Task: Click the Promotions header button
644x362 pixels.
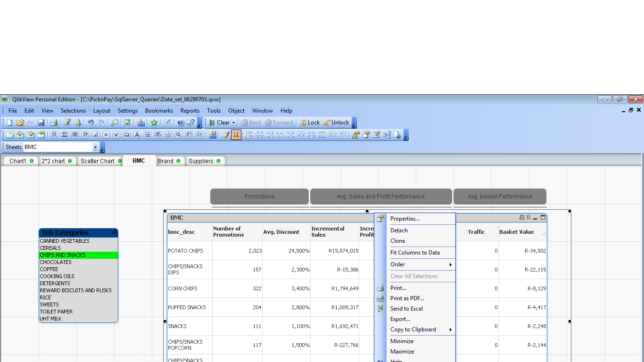Action: click(x=259, y=197)
